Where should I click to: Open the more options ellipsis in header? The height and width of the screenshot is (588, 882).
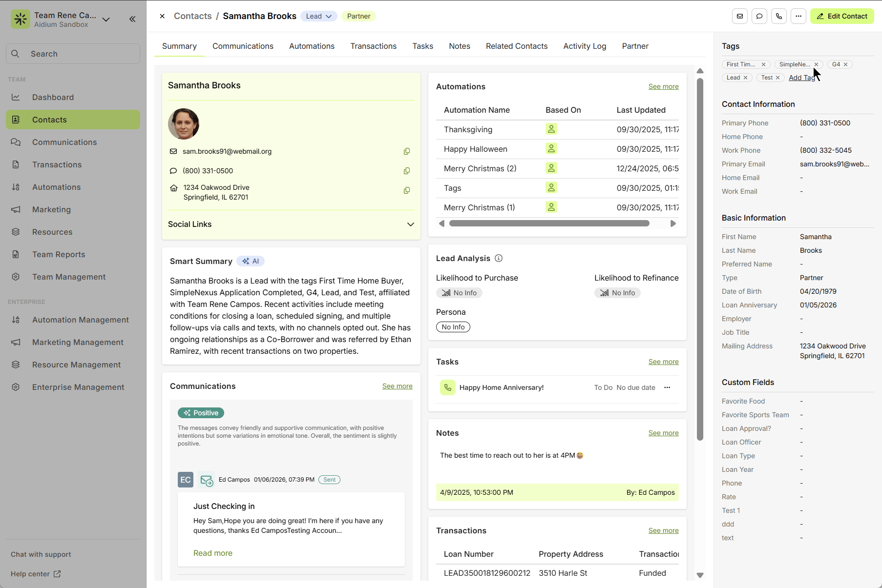(798, 16)
